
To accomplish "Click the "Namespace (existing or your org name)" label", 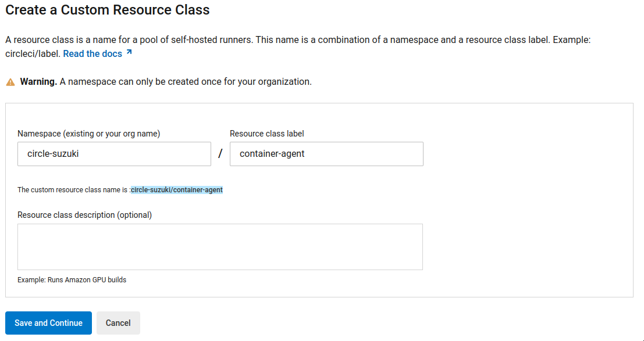I will click(89, 134).
